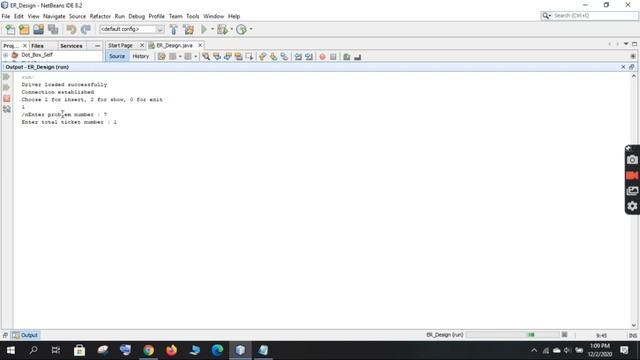Click the Save All toolbar icon

click(53, 29)
